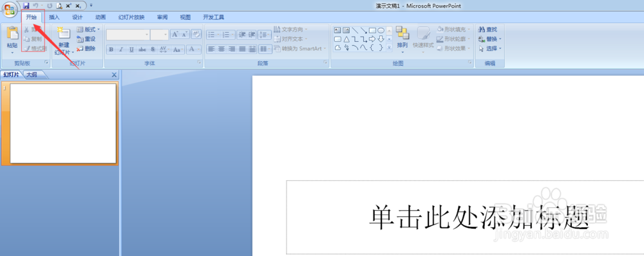
Task: Open the round Office button menu
Action: tap(10, 10)
